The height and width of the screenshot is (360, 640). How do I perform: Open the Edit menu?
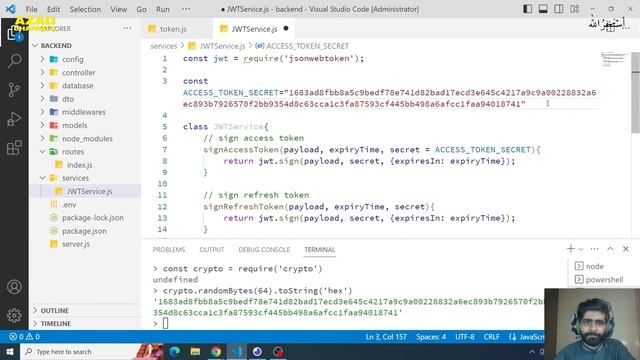pos(53,9)
